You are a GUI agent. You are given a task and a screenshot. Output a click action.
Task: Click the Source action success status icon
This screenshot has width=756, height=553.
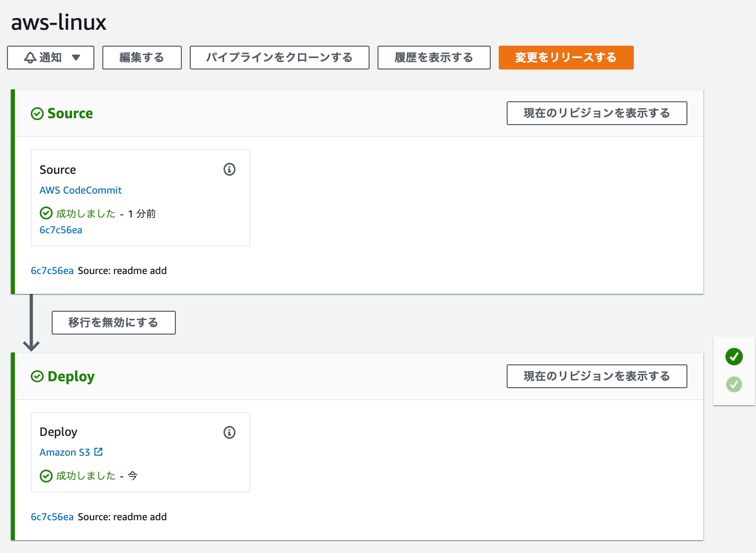click(46, 213)
